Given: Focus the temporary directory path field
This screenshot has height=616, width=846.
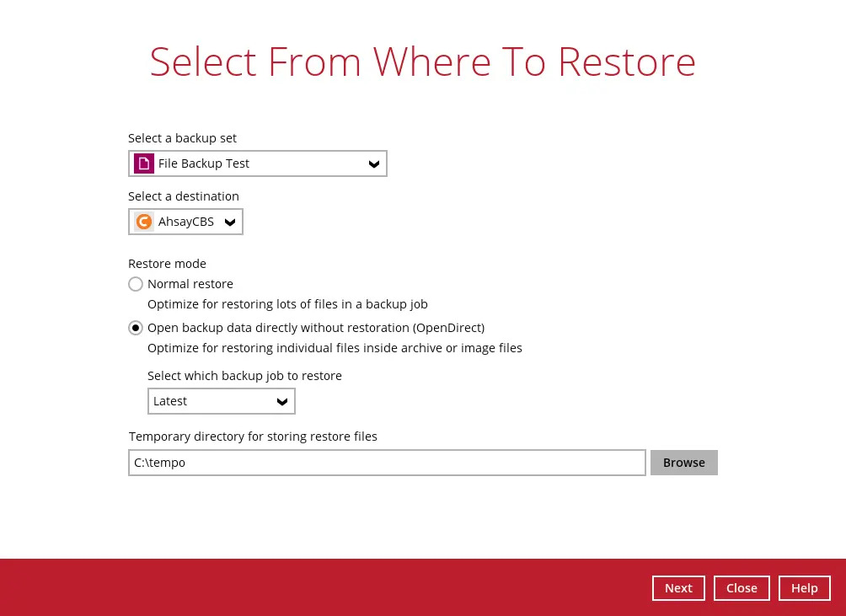Looking at the screenshot, I should coord(387,463).
